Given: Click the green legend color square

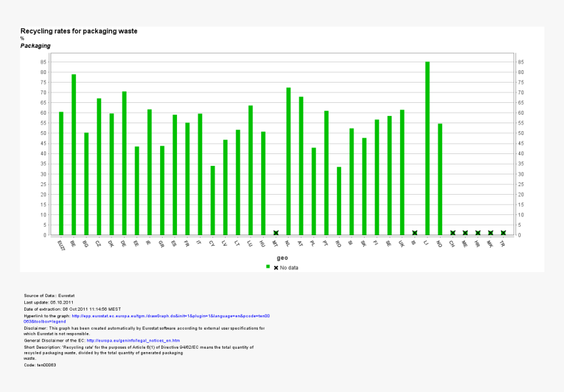Looking at the screenshot, I should click(x=268, y=267).
